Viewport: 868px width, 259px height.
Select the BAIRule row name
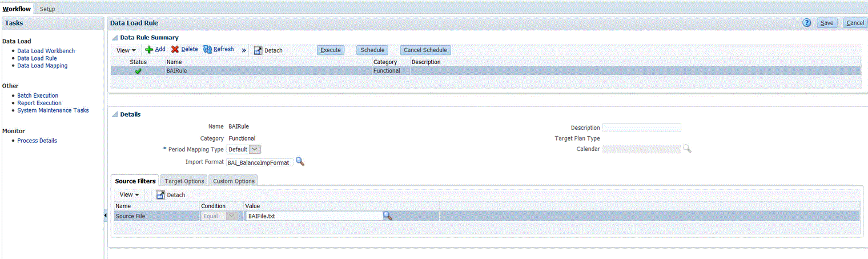(176, 71)
